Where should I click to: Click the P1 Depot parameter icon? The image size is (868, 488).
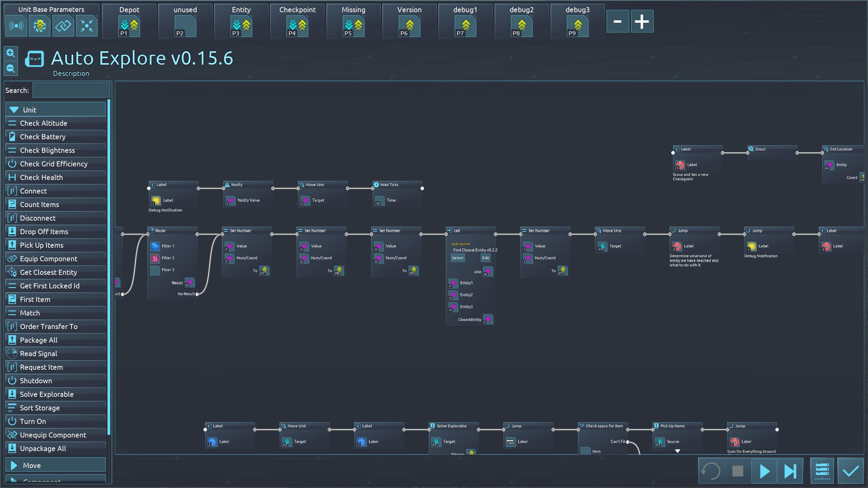129,26
